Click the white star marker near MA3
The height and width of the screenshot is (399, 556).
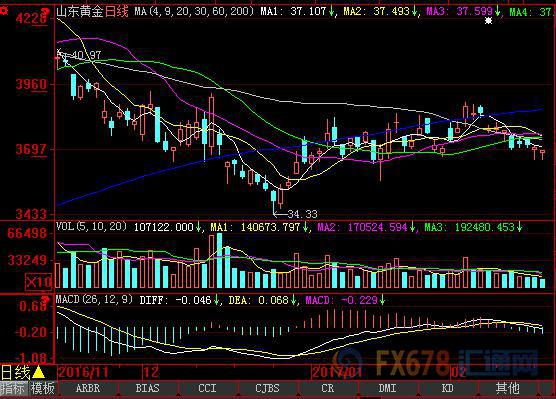pos(488,21)
